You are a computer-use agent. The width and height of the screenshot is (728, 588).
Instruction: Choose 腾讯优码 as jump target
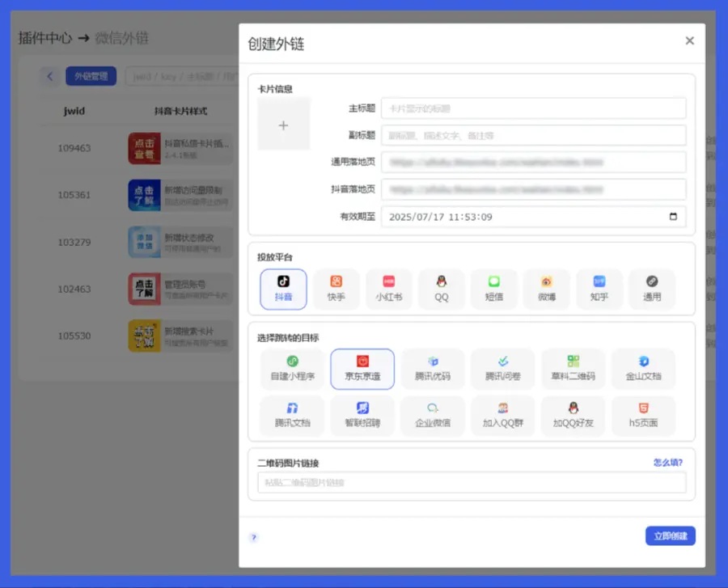[x=433, y=369]
